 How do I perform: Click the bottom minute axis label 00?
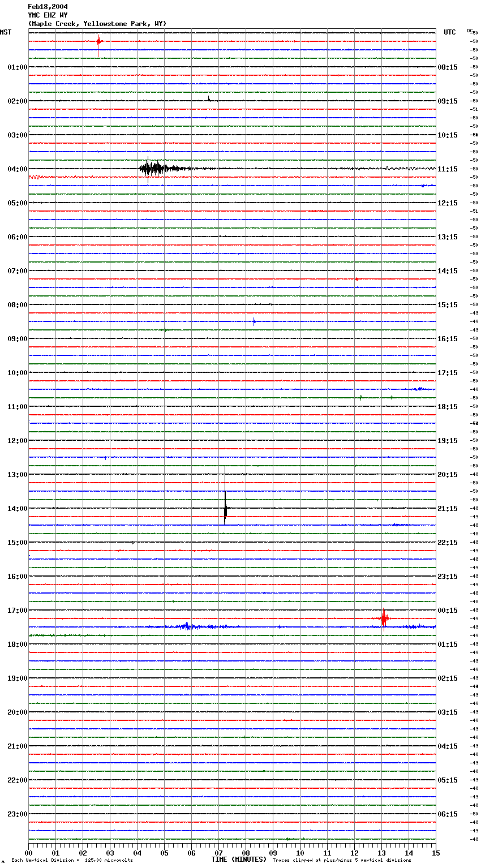(x=28, y=853)
